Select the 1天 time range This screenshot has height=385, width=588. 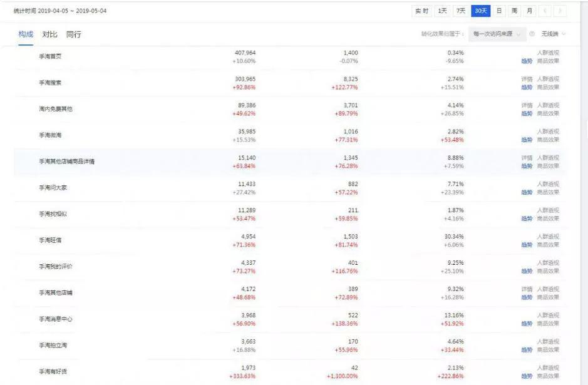click(443, 11)
